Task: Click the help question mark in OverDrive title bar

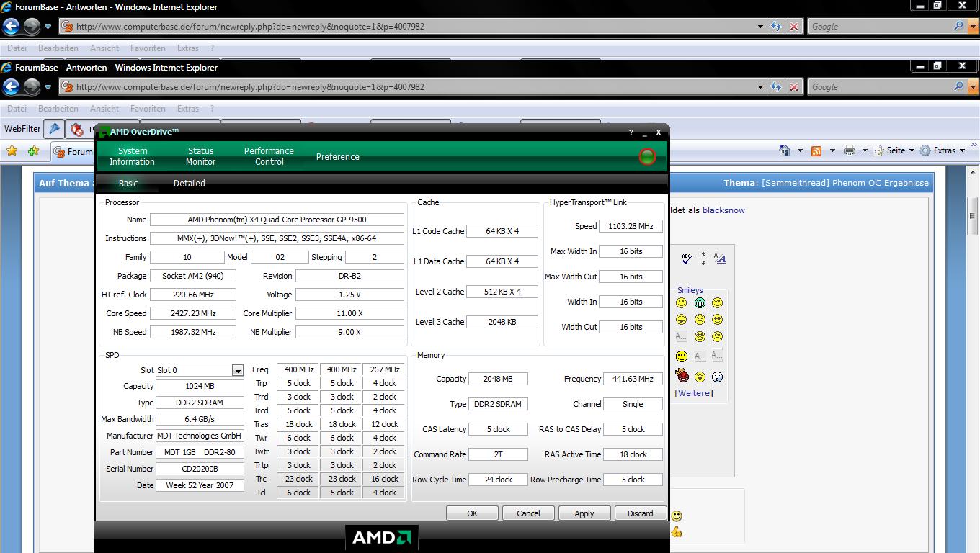Action: (x=631, y=132)
